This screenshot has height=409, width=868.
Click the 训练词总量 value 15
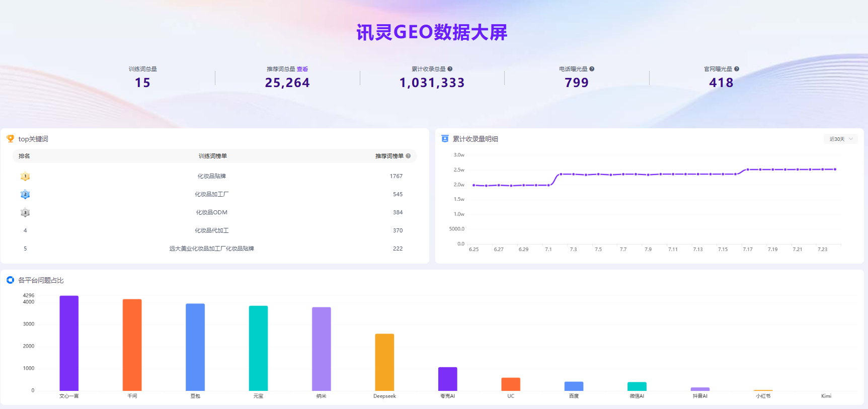click(x=143, y=83)
